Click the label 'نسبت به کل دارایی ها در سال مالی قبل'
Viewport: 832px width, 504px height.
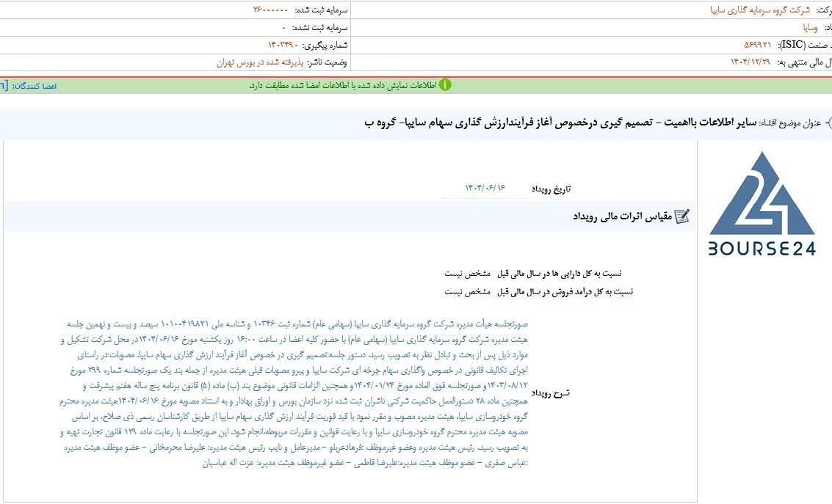pos(560,274)
